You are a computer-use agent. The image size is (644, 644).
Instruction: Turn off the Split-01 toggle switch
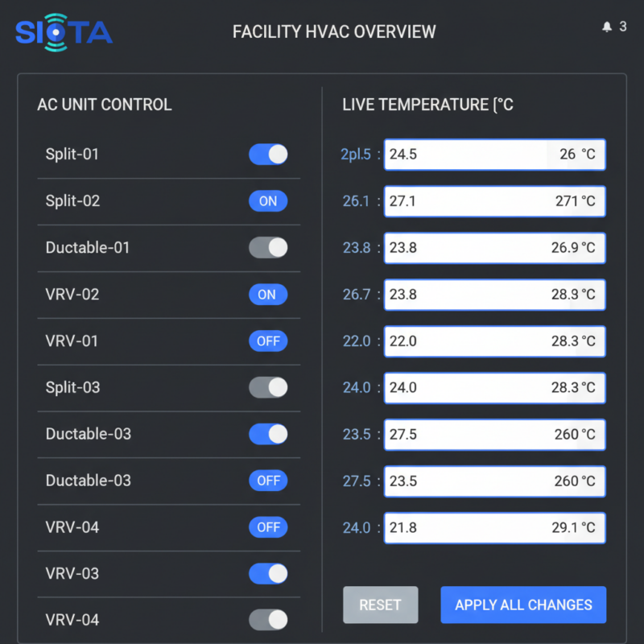[x=268, y=154]
